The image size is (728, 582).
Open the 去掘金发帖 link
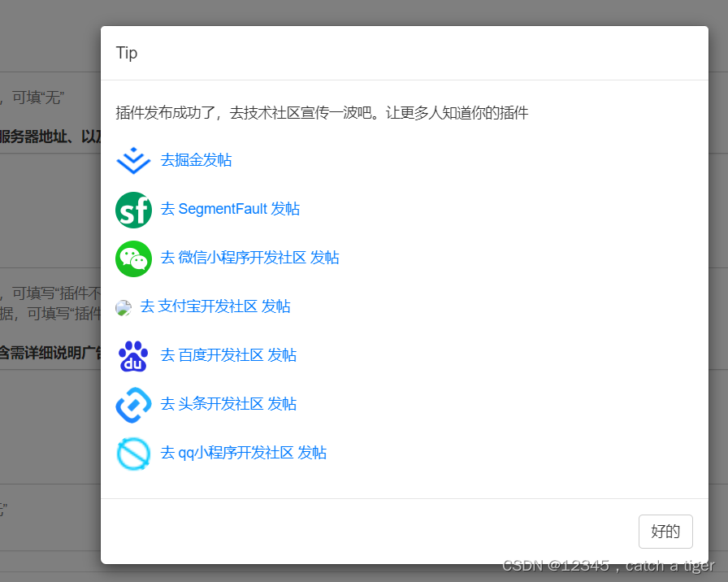click(x=196, y=160)
